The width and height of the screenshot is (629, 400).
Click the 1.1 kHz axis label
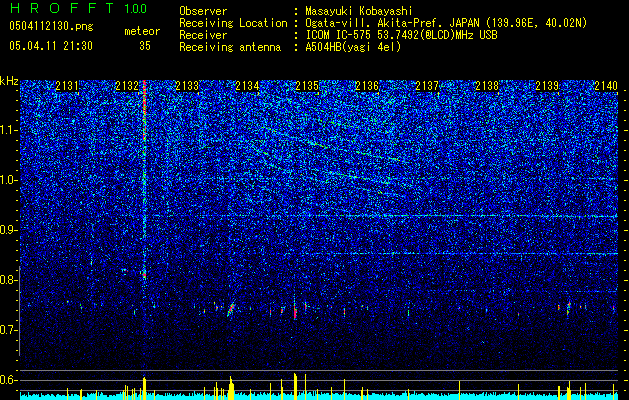pos(9,130)
